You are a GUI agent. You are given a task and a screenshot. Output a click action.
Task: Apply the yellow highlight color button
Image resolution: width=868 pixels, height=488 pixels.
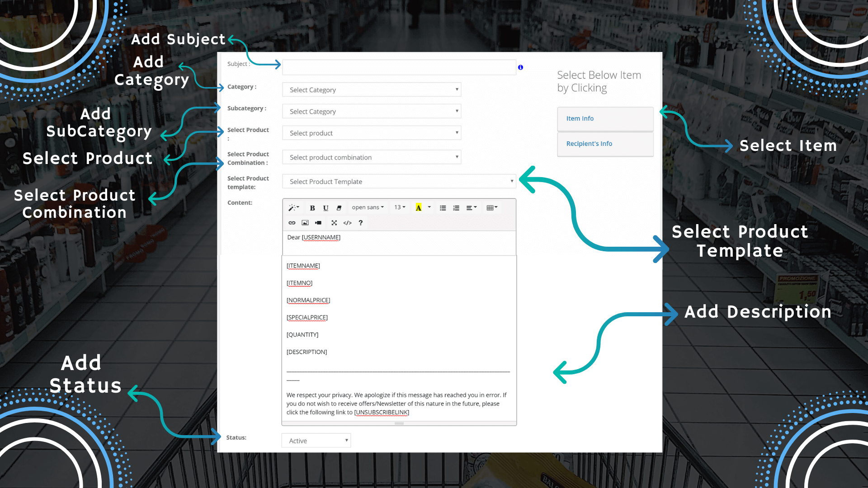pyautogui.click(x=419, y=208)
